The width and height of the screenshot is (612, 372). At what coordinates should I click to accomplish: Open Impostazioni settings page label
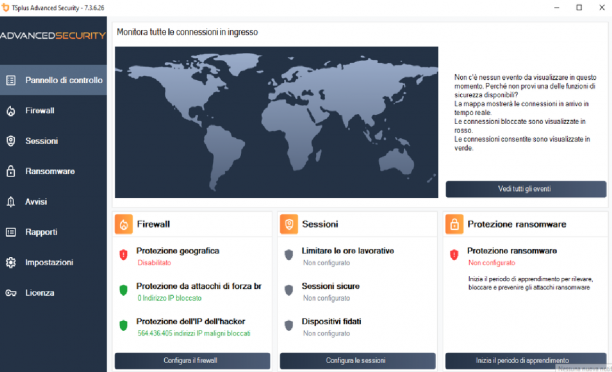(x=49, y=262)
